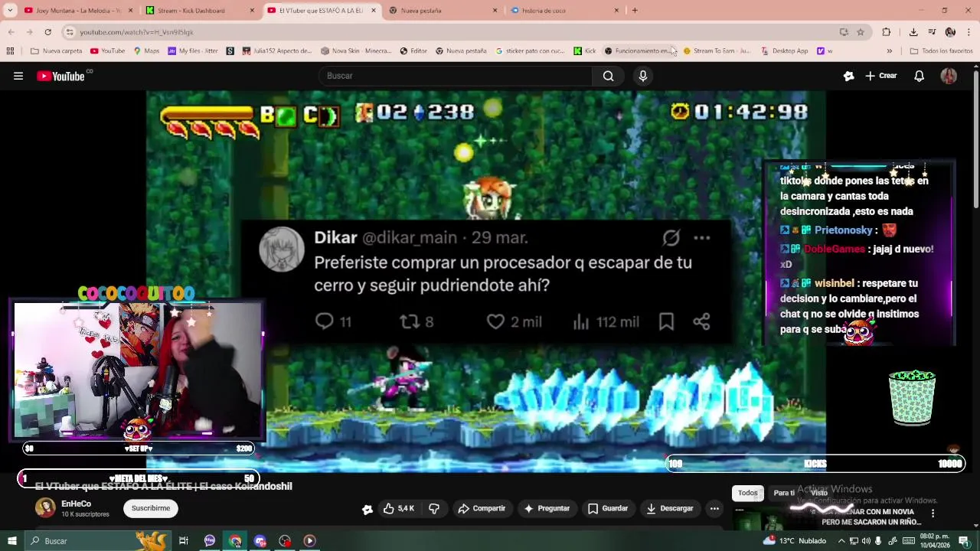Open the Chrome apps grid in bookmarks bar
Image resolution: width=980 pixels, height=551 pixels.
[10, 51]
